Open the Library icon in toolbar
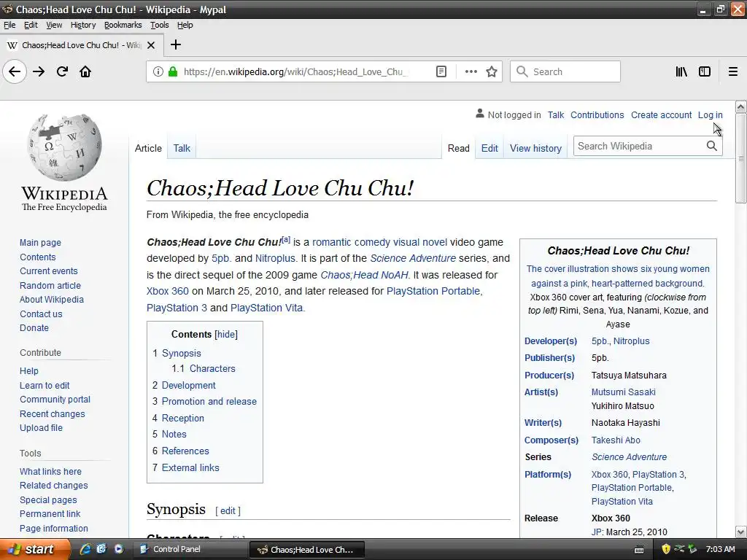Viewport: 747px width, 560px height. (681, 72)
